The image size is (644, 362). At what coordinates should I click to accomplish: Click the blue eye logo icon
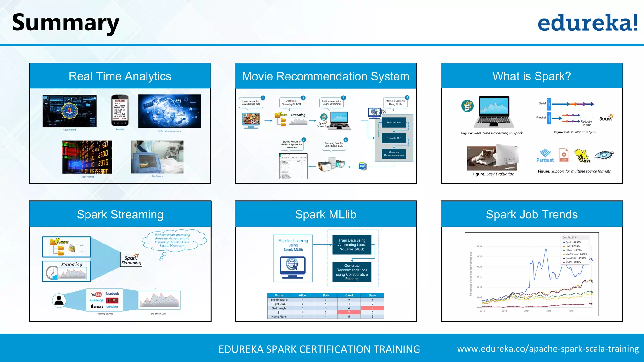(x=604, y=155)
